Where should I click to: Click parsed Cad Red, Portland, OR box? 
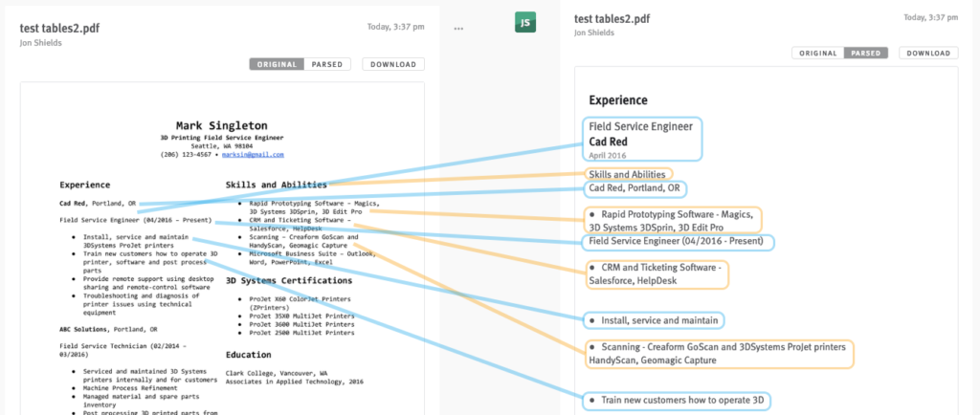[x=634, y=188]
